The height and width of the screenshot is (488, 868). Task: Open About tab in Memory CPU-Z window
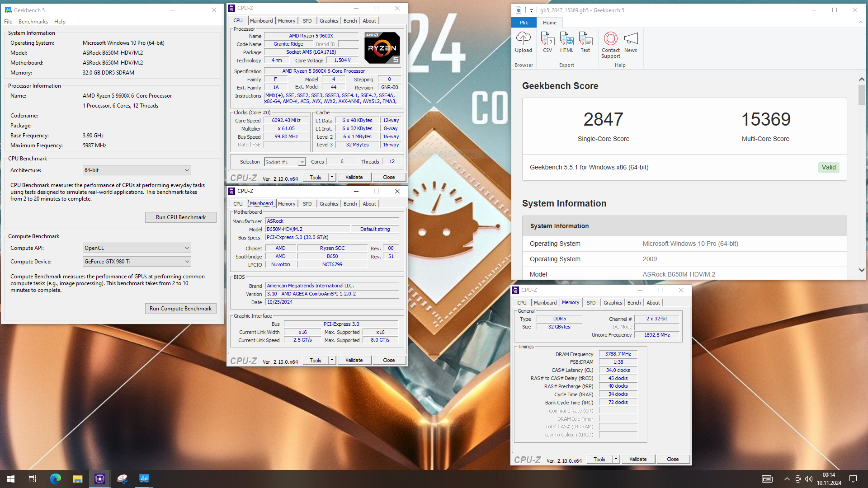(653, 303)
